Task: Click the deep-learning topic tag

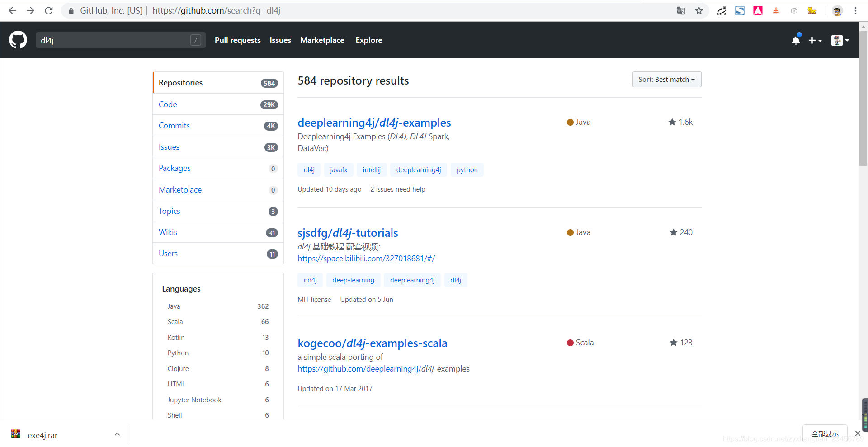Action: point(354,280)
